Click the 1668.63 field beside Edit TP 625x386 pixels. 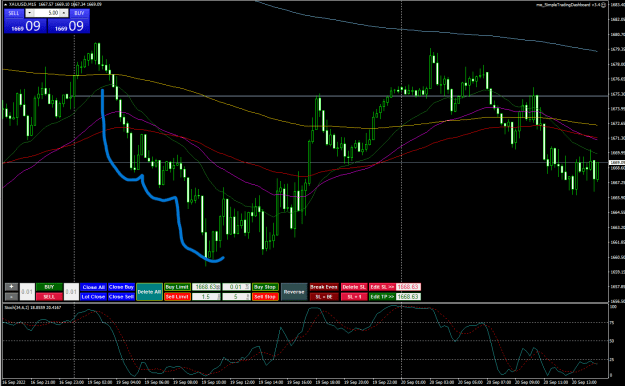click(408, 297)
